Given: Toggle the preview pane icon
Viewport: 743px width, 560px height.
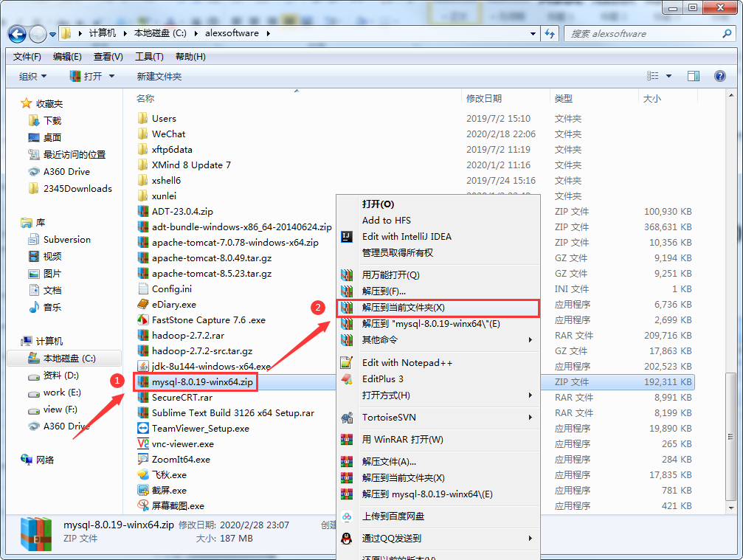Looking at the screenshot, I should click(694, 76).
